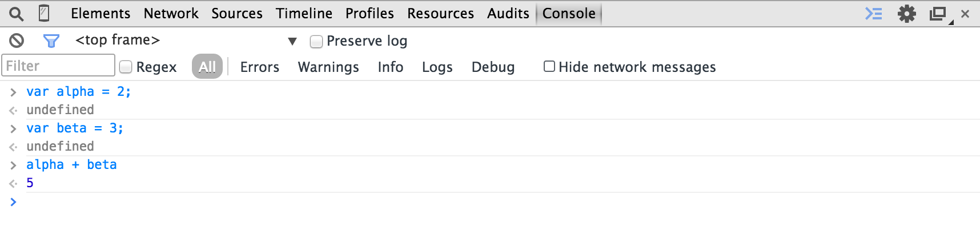Filter console by Warnings
The width and height of the screenshot is (980, 226).
(x=328, y=67)
